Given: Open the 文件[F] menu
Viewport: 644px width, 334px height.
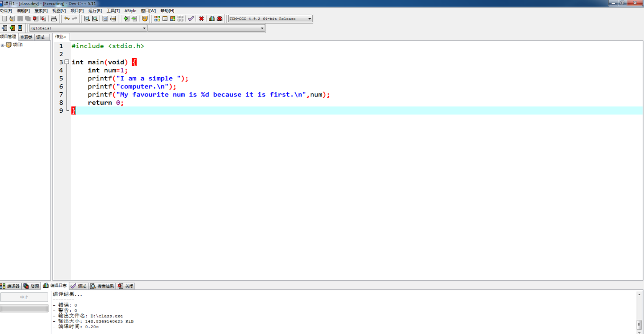Looking at the screenshot, I should pyautogui.click(x=6, y=11).
